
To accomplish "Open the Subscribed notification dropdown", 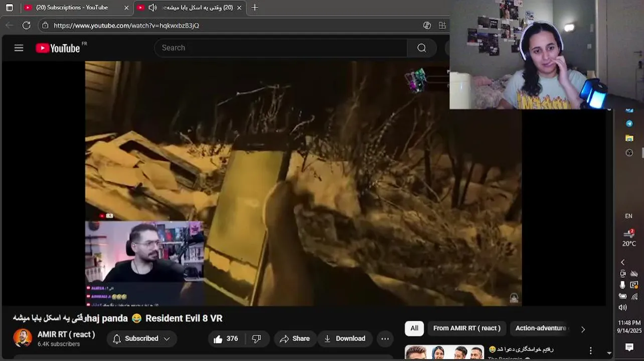I will [x=141, y=339].
